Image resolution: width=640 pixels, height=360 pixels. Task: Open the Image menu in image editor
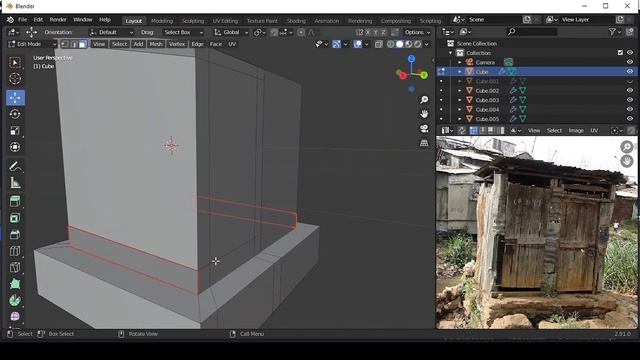click(576, 131)
